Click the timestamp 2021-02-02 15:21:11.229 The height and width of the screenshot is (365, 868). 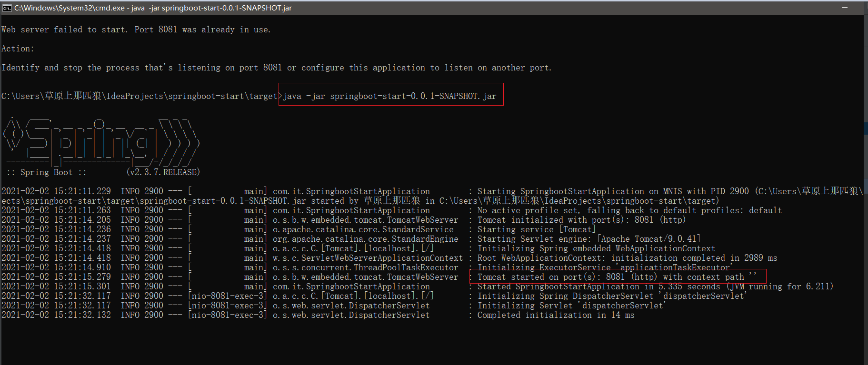pos(56,191)
